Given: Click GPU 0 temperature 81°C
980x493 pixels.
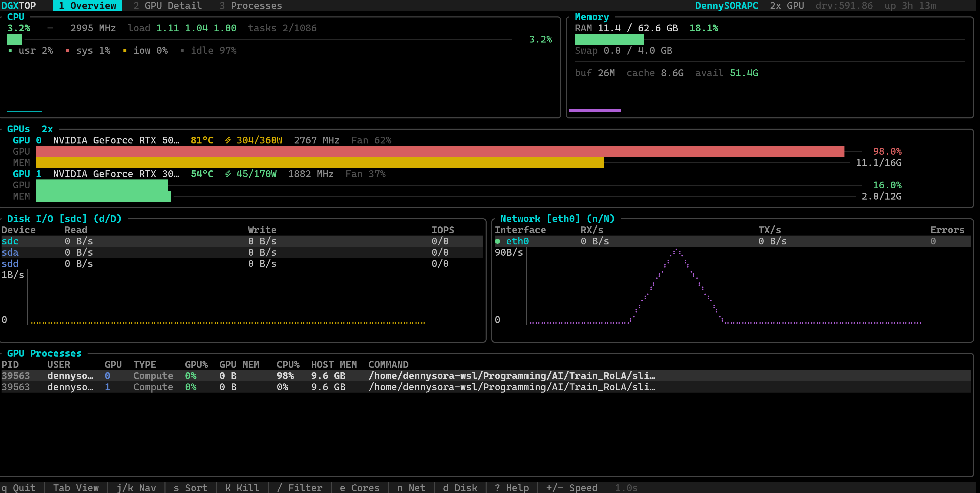Looking at the screenshot, I should click(x=202, y=141).
